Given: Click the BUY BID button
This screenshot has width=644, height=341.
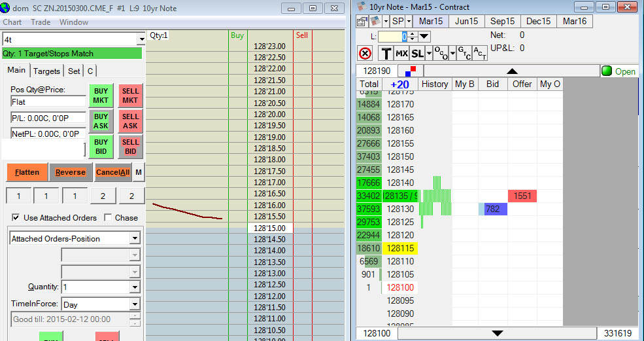Looking at the screenshot, I should tap(101, 147).
